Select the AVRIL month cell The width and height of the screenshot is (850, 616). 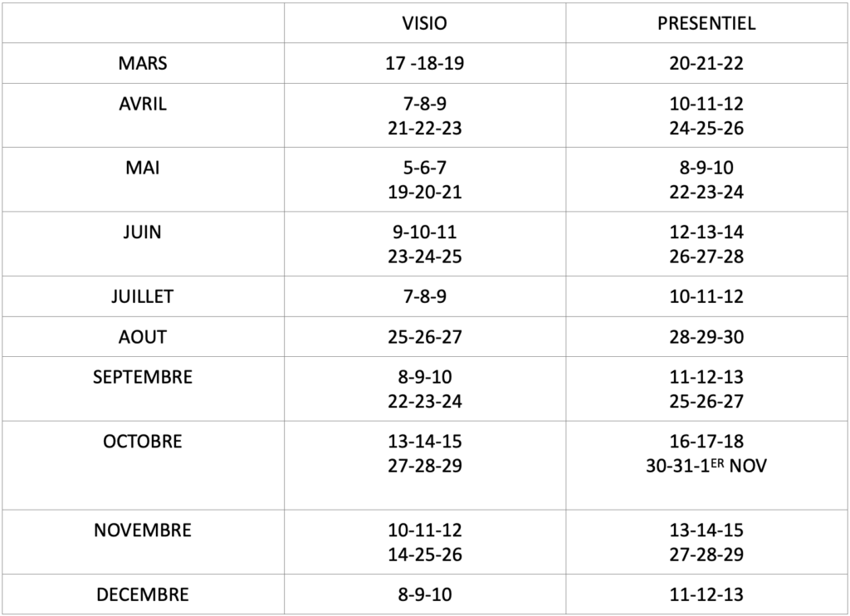(143, 104)
